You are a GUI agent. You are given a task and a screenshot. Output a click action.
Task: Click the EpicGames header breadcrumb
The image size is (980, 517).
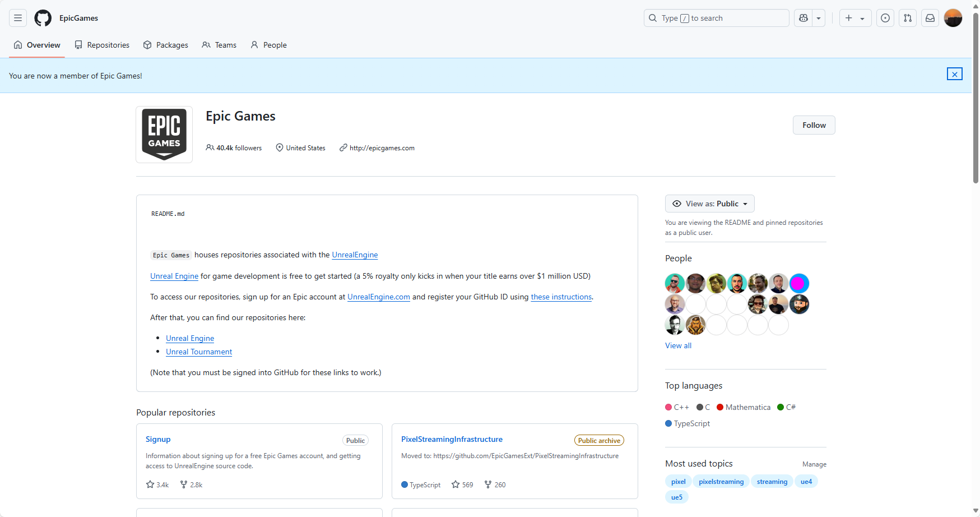tap(78, 18)
